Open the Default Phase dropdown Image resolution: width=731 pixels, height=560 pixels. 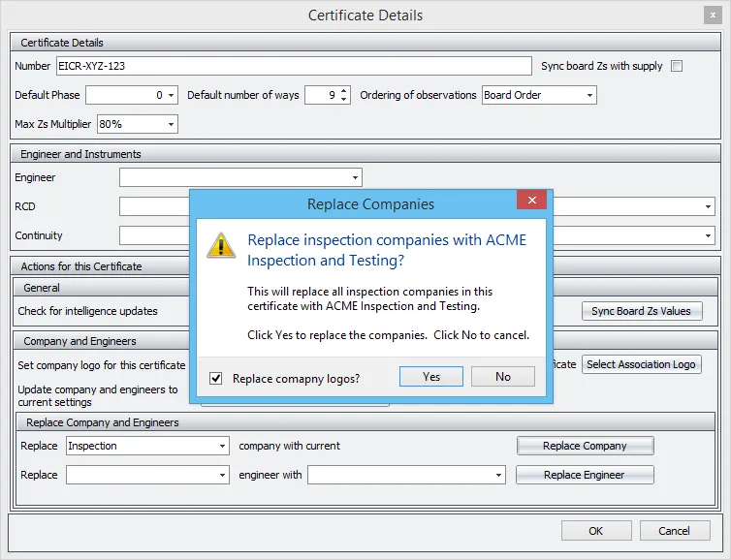[x=171, y=95]
